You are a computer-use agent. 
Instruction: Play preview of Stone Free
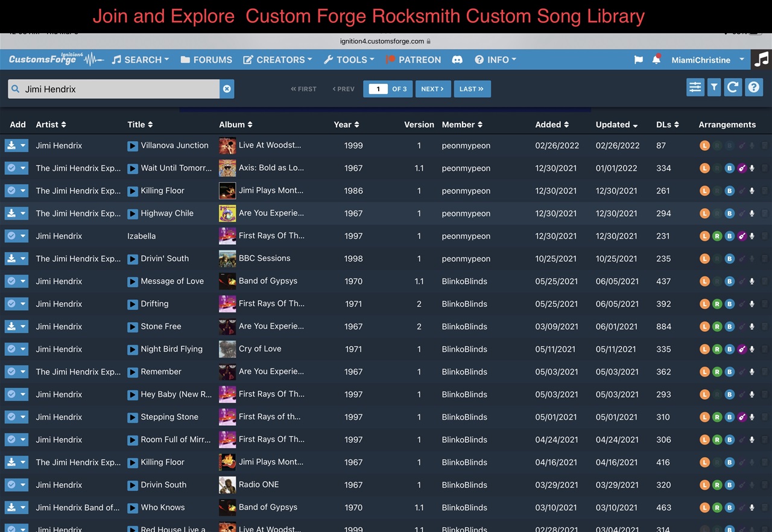[133, 327]
